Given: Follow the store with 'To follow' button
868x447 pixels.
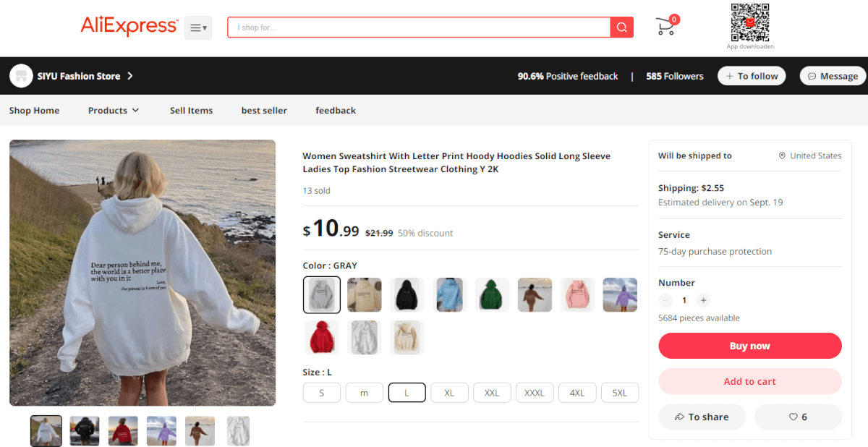Looking at the screenshot, I should 752,76.
